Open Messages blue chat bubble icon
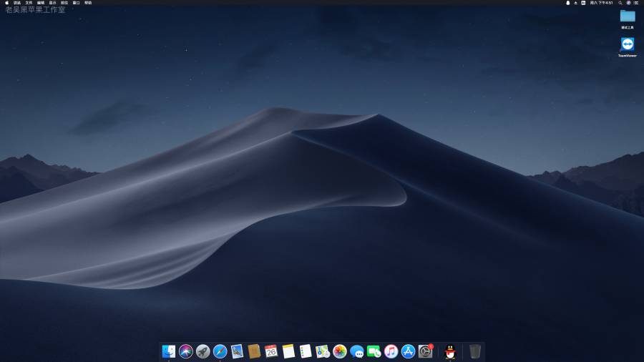The width and height of the screenshot is (644, 362). click(x=357, y=351)
